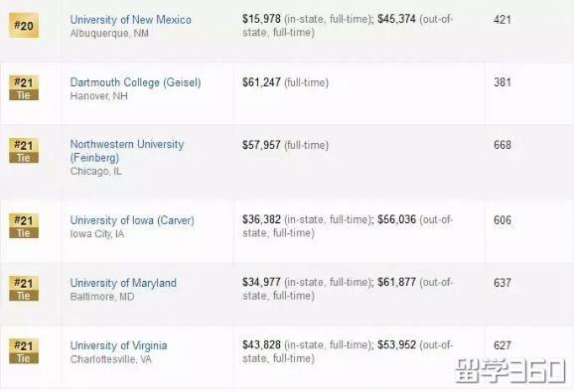Open the University of New Mexico link
Image resolution: width=574 pixels, height=392 pixels.
click(131, 20)
